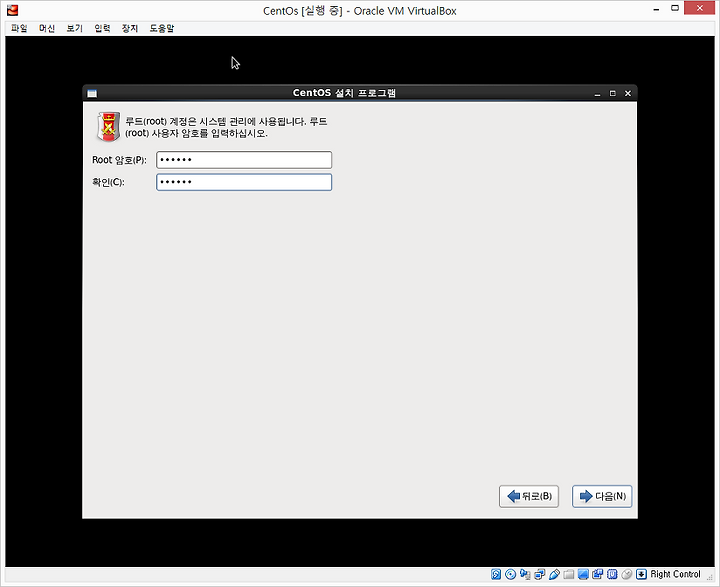Open the 보기 menu
This screenshot has width=720, height=587.
[74, 28]
